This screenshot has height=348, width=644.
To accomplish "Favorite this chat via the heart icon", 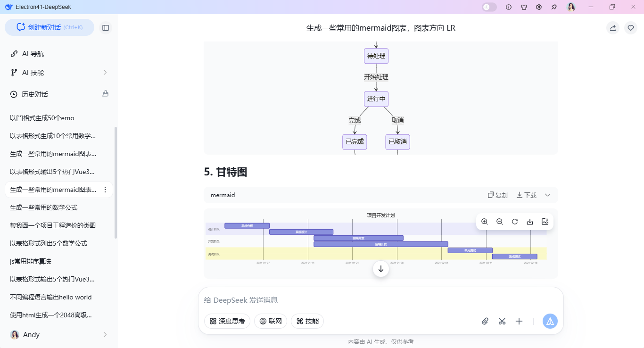I will (x=630, y=28).
